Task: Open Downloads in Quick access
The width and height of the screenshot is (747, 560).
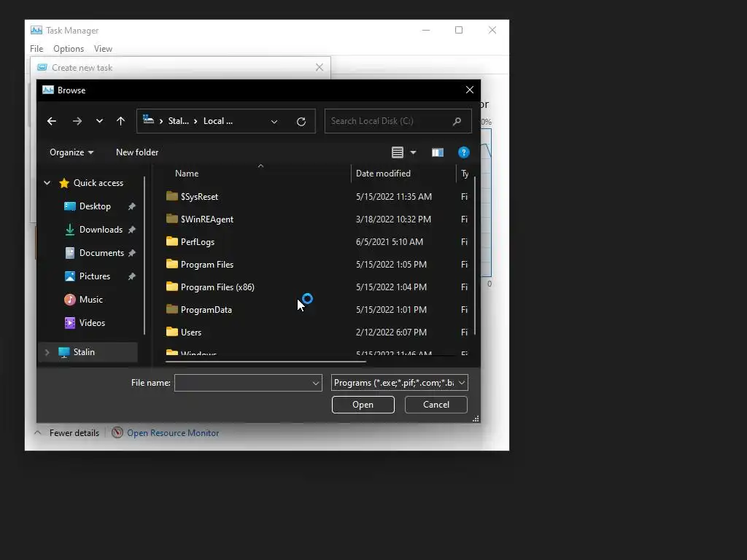Action: 101,230
